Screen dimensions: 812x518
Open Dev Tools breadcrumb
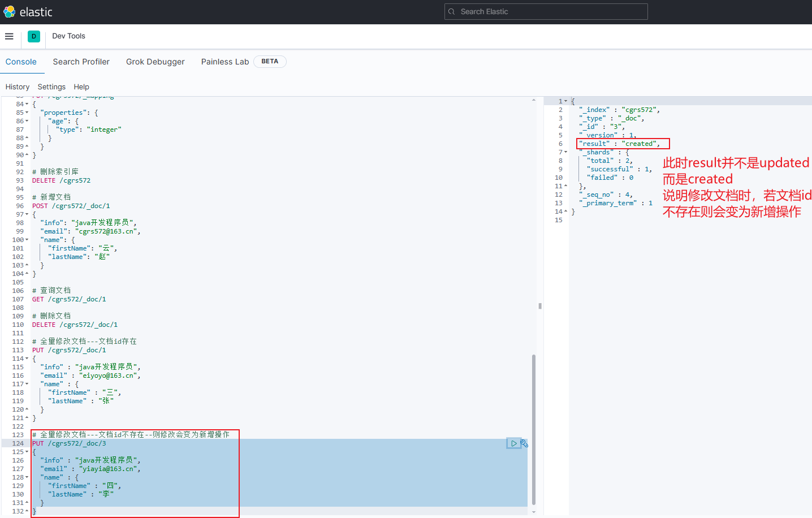point(68,36)
